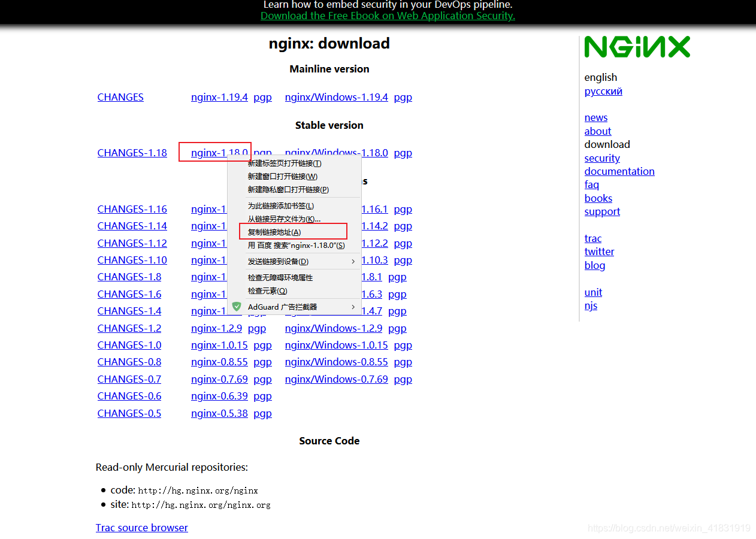756x539 pixels.
Task: Select 复制链接地址 in context menu
Action: (x=274, y=232)
